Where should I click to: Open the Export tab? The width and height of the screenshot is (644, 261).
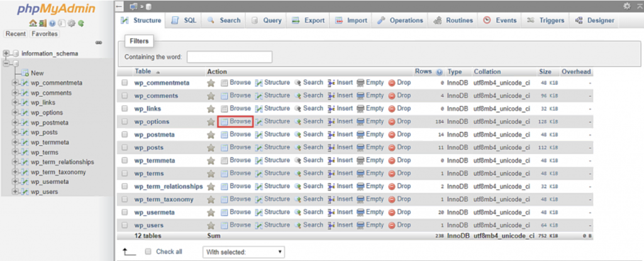[308, 20]
